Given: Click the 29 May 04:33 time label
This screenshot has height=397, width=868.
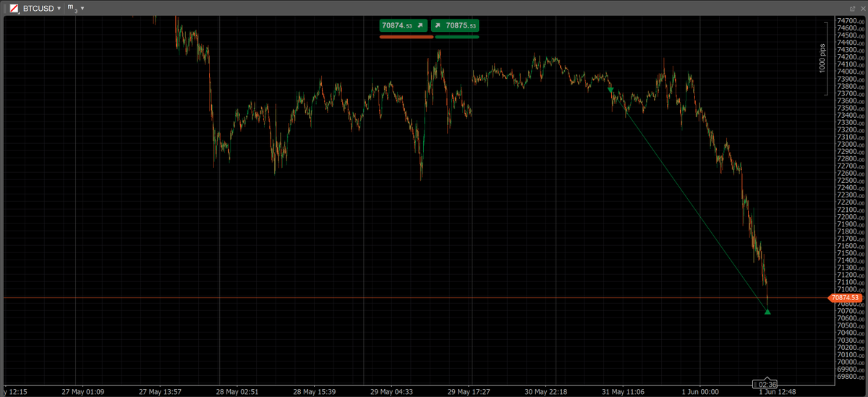Looking at the screenshot, I should 393,392.
